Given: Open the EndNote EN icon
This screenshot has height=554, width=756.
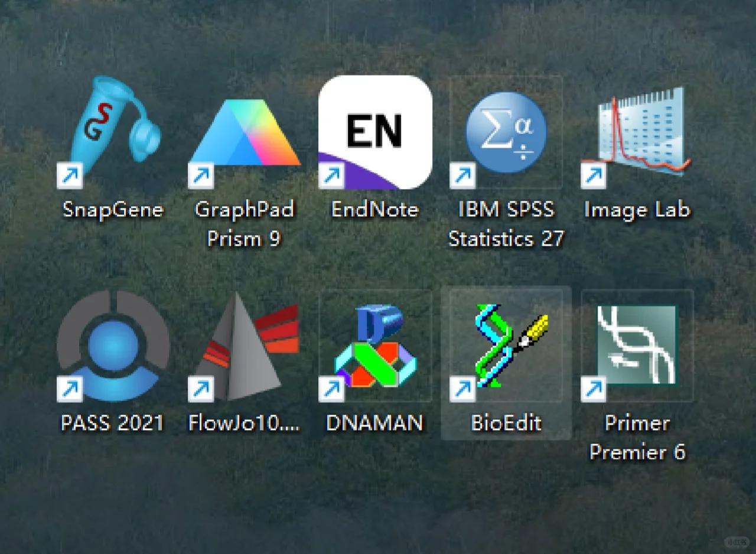Looking at the screenshot, I should tap(375, 132).
